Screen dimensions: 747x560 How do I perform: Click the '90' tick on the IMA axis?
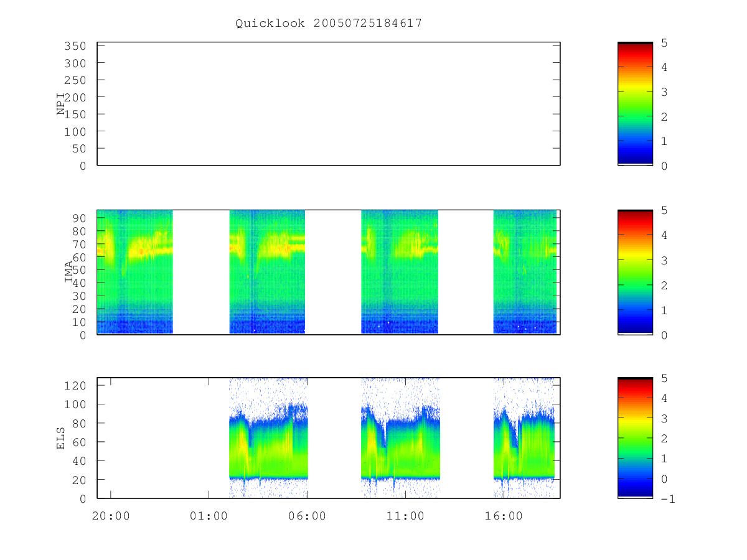pos(80,218)
